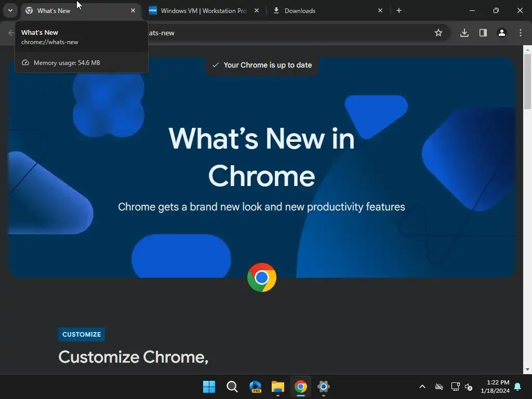Open the Windows Start menu

tap(209, 387)
